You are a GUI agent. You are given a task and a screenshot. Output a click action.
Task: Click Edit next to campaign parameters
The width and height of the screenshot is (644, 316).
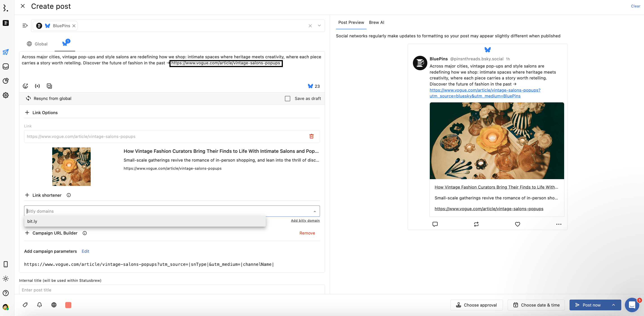(x=85, y=251)
